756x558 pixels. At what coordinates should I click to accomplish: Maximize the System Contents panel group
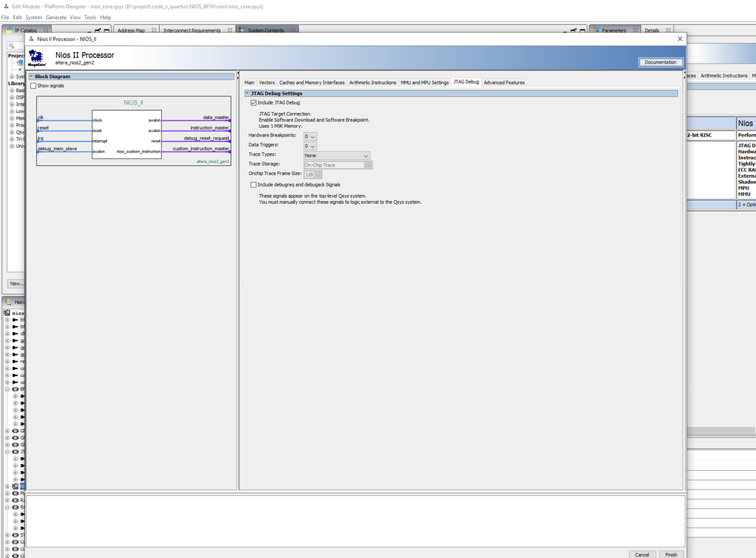(582, 30)
